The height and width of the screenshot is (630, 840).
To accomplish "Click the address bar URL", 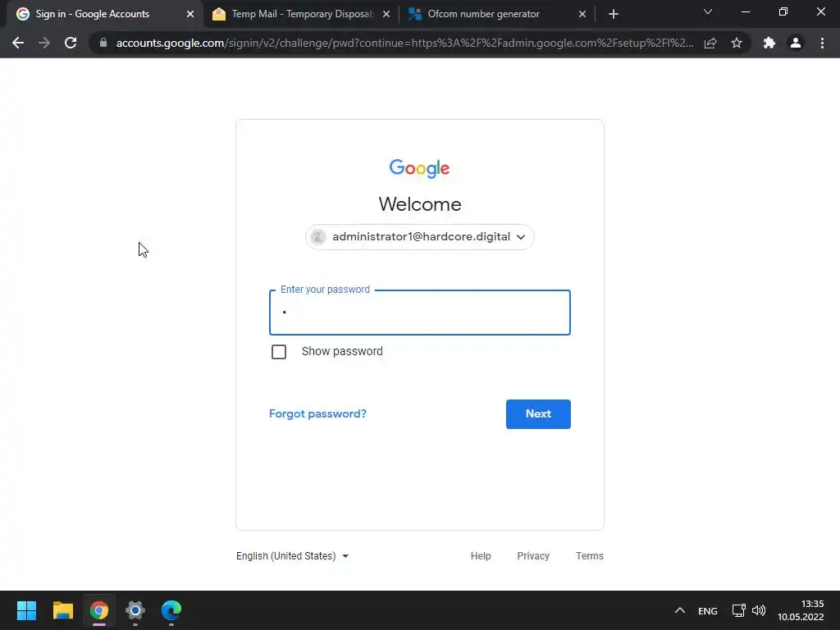I will (404, 43).
